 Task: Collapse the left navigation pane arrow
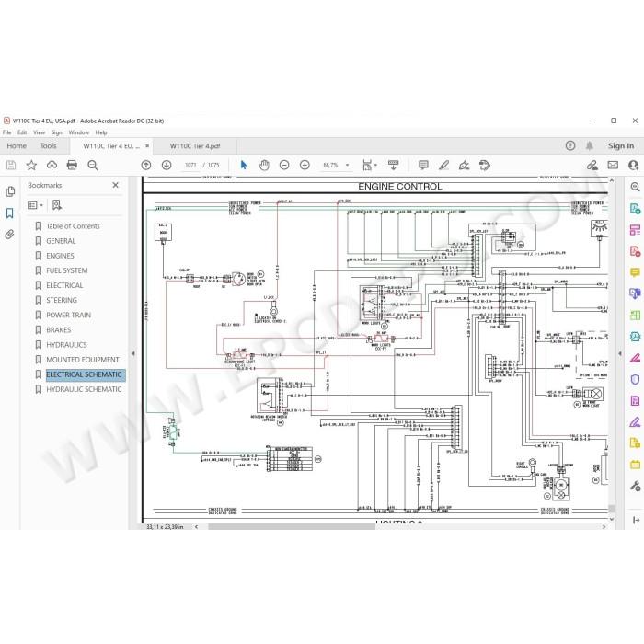(133, 353)
